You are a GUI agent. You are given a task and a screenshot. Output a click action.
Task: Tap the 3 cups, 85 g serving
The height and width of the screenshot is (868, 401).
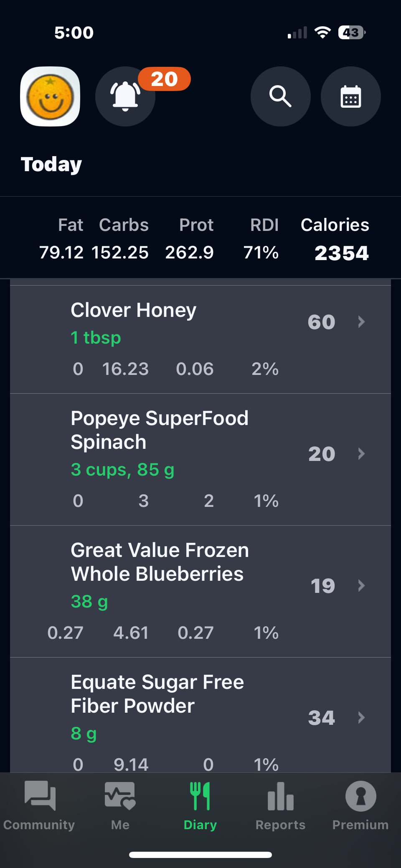click(122, 470)
